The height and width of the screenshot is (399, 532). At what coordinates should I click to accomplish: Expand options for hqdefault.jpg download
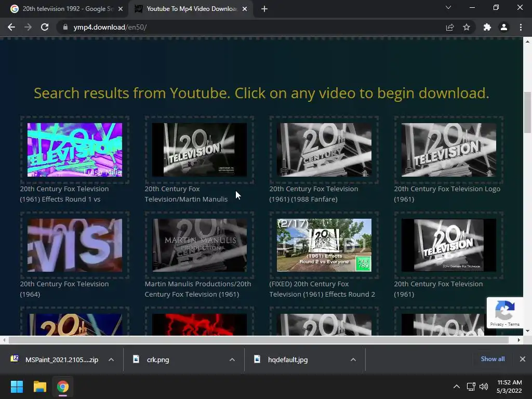pos(353,360)
